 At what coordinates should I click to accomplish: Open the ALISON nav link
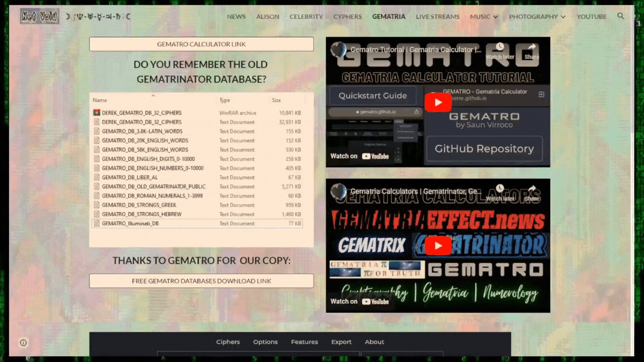click(x=268, y=17)
